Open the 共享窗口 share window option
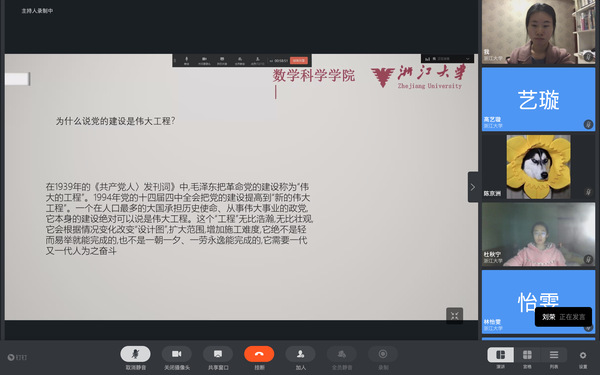The image size is (600, 375). tap(218, 354)
